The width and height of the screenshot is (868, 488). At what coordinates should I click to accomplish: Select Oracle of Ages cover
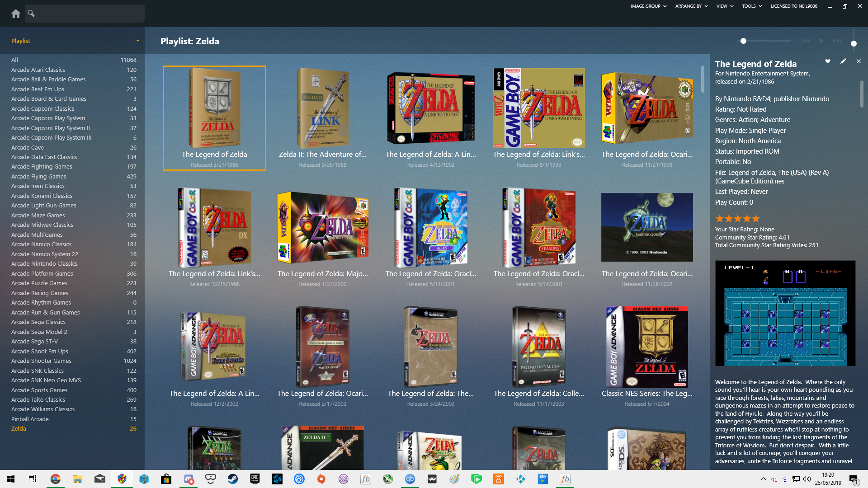tap(431, 227)
